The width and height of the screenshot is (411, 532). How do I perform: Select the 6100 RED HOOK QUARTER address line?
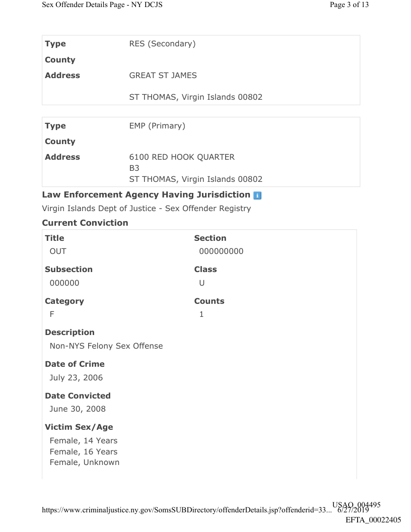point(182,157)
